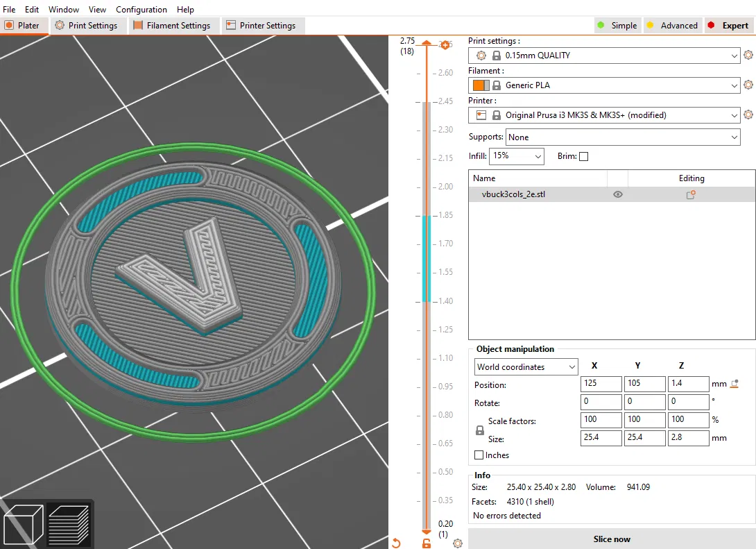Viewport: 756px width, 549px height.
Task: Open print settings cog beside 0.15mm QUALITY
Action: [x=748, y=55]
